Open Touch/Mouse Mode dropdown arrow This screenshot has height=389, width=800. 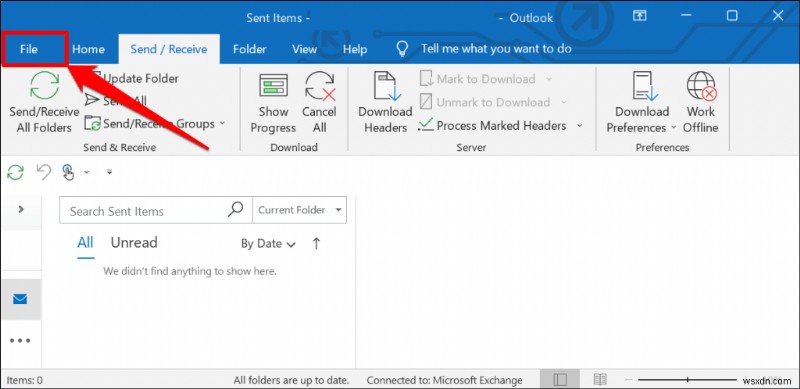click(86, 172)
